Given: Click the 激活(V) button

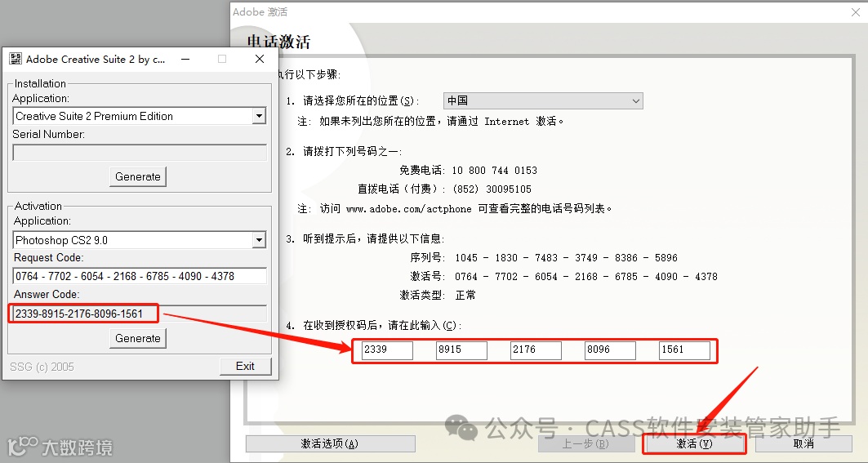Looking at the screenshot, I should point(694,443).
